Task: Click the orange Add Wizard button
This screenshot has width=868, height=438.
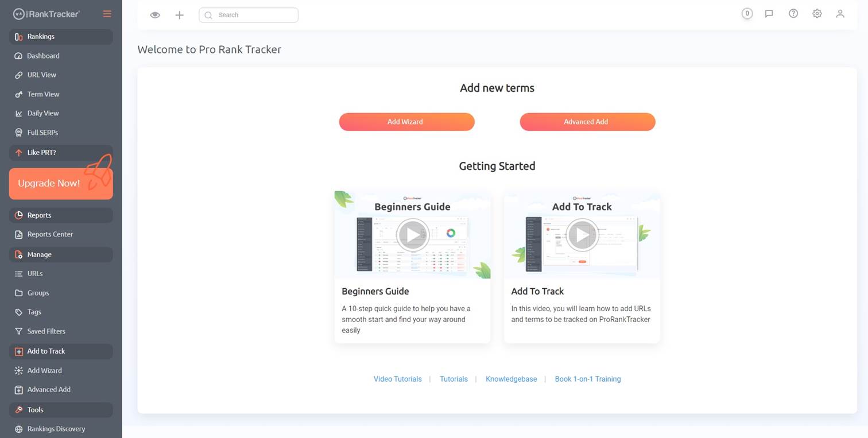Action: [406, 122]
